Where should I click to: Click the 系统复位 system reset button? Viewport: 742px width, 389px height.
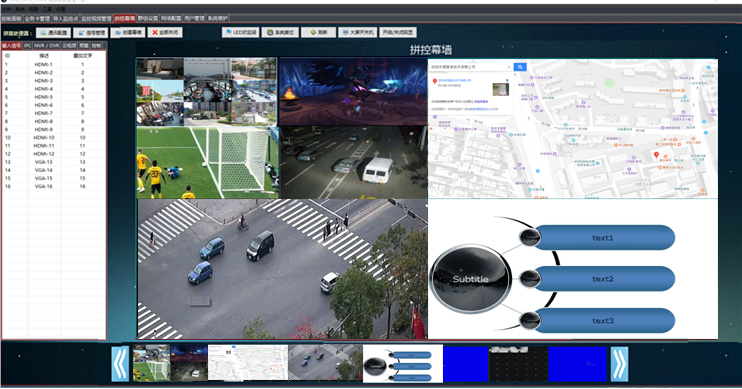(280, 33)
